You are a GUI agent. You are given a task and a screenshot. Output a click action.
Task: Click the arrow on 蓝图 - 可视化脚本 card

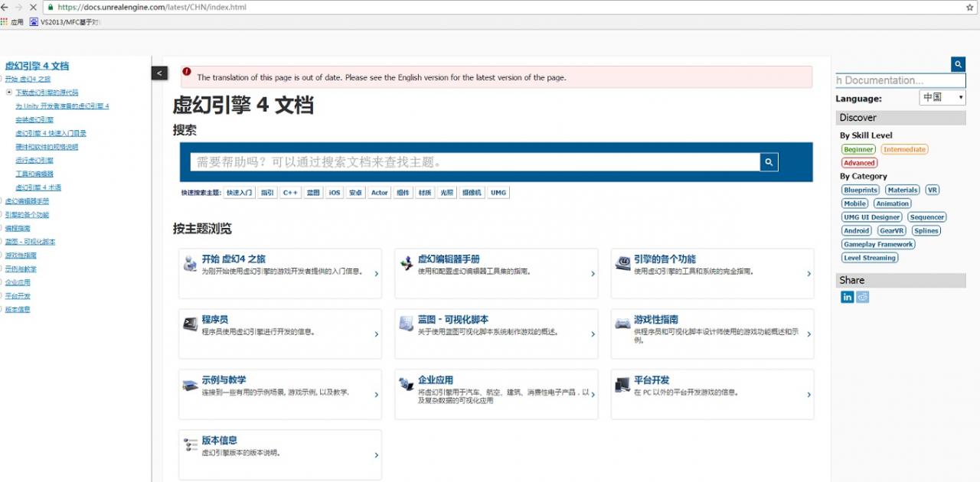(x=593, y=334)
